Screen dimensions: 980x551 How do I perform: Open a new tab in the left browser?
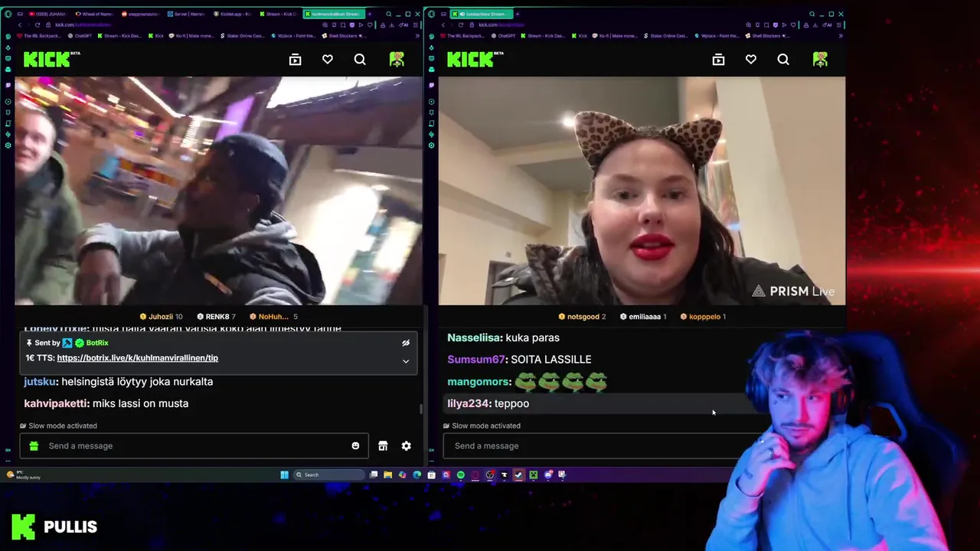369,14
